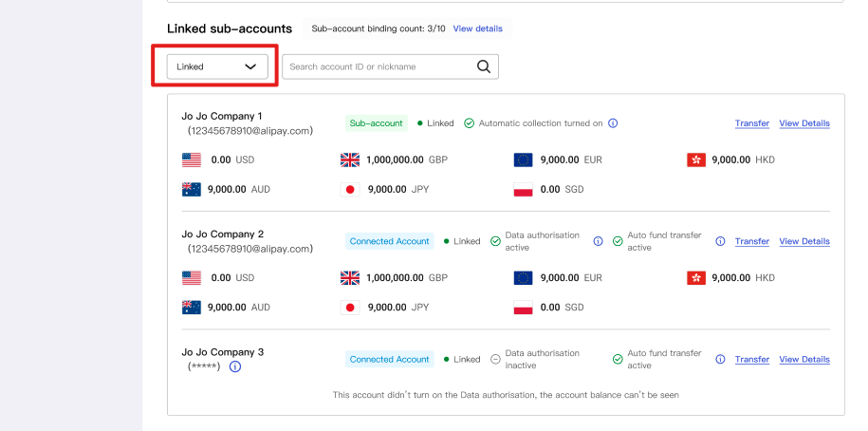
Task: Click the Sub-account tag on Jo Jo Company 1
Action: click(x=377, y=123)
